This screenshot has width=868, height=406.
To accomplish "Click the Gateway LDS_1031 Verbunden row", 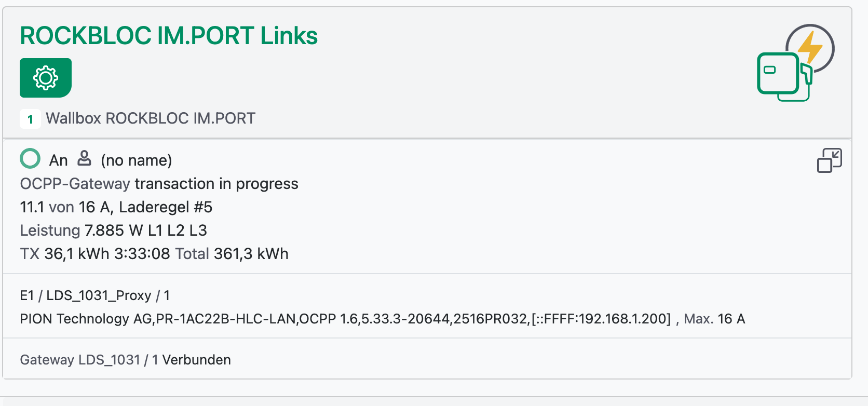I will [x=125, y=360].
